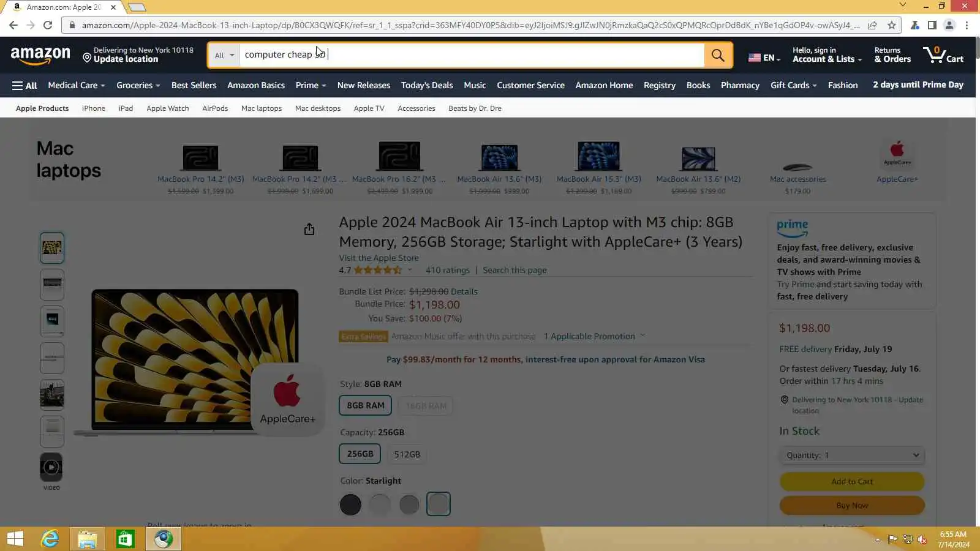Click the Amazon logo
This screenshot has height=551, width=980.
coord(40,56)
